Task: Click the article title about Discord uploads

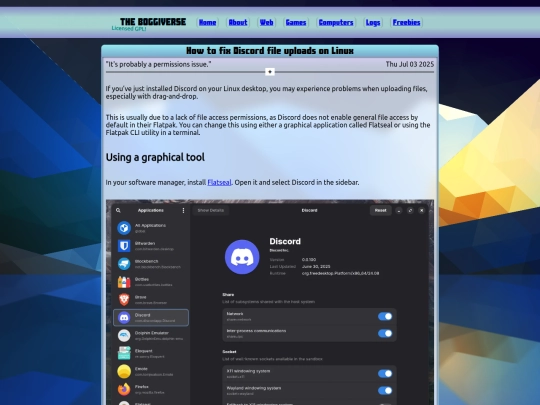Action: [x=270, y=51]
